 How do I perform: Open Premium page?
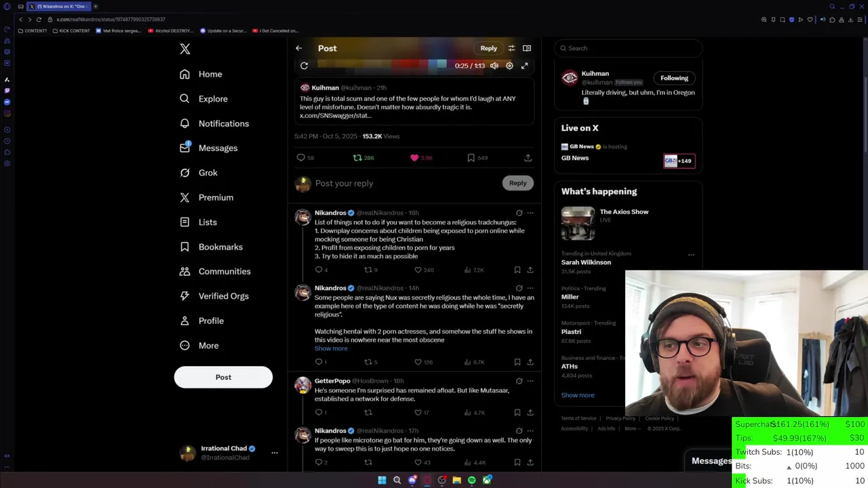pos(206,197)
